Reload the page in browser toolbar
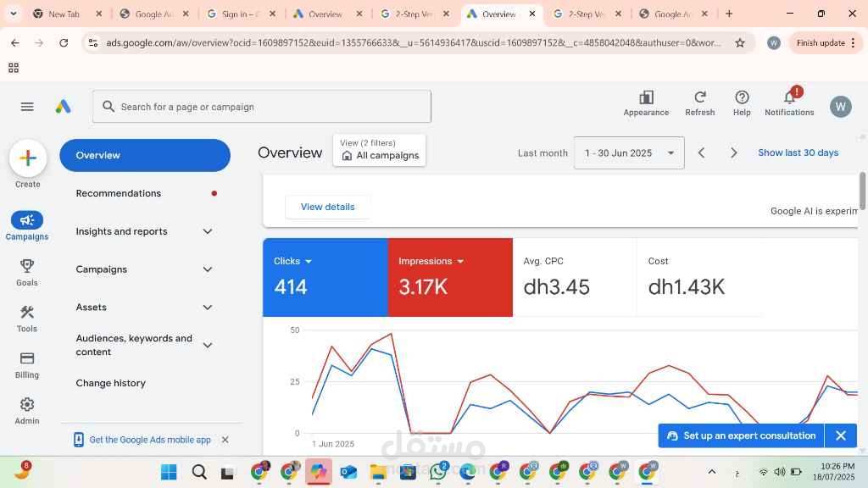The image size is (868, 488). click(x=64, y=42)
